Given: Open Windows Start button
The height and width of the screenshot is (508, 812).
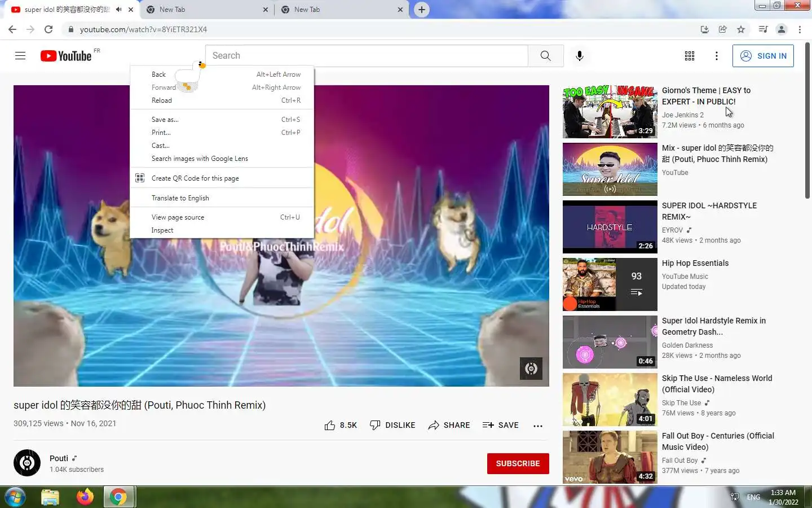Looking at the screenshot, I should (x=15, y=497).
